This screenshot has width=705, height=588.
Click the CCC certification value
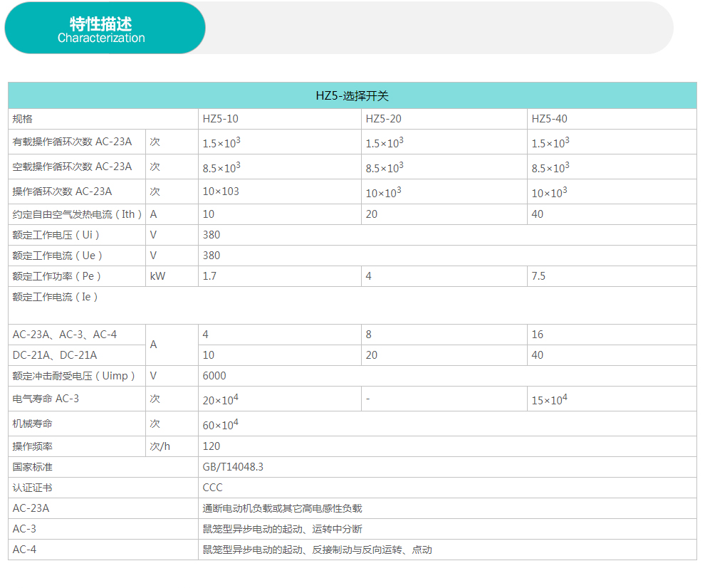point(212,488)
